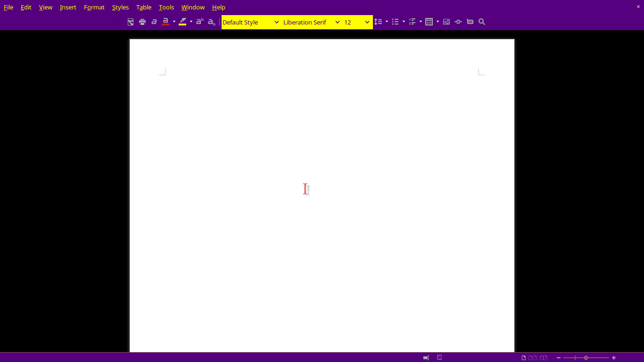
Task: Click the zoom slider handle
Action: (x=586, y=358)
